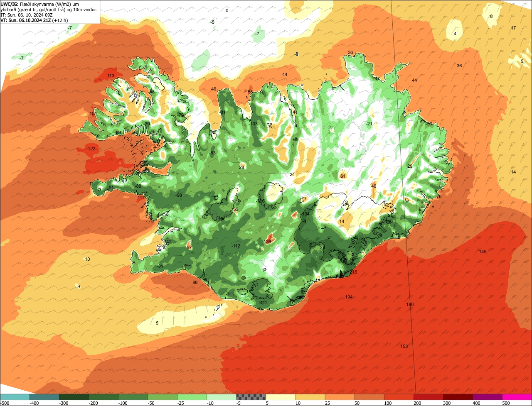
Task: Click the "46" flux value on the map
Action: (x=374, y=186)
